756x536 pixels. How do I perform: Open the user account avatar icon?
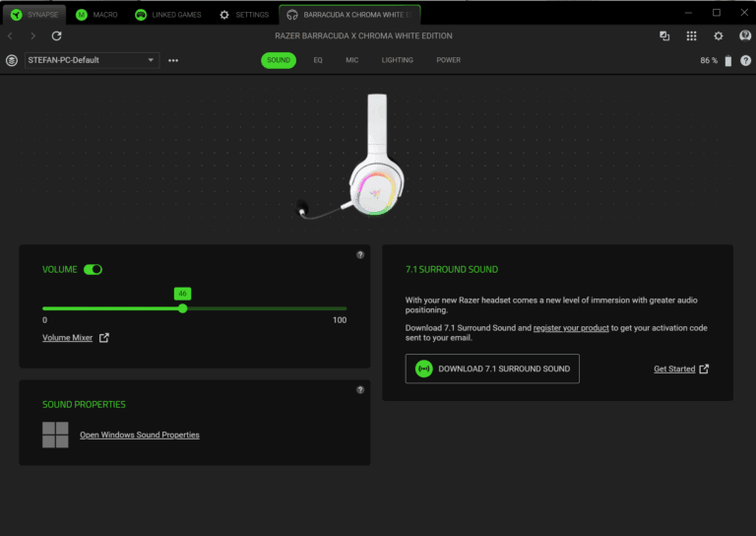coord(745,35)
